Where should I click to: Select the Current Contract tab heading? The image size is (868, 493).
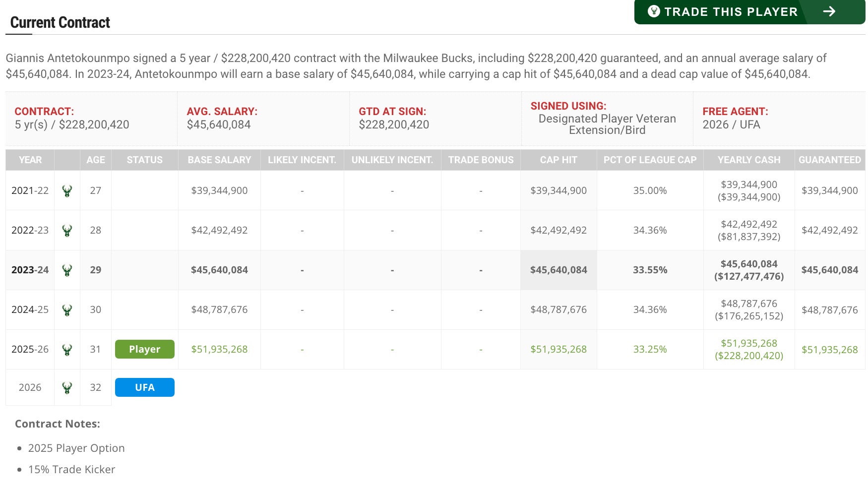(60, 23)
